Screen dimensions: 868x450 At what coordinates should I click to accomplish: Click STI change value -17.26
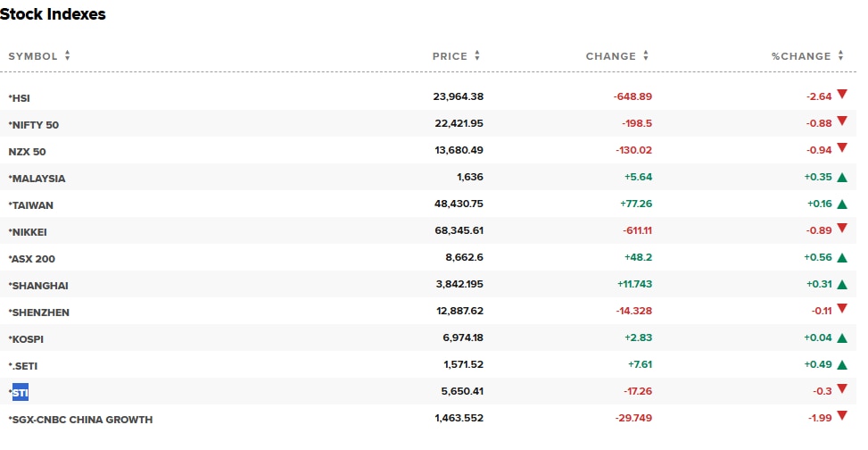click(x=638, y=391)
